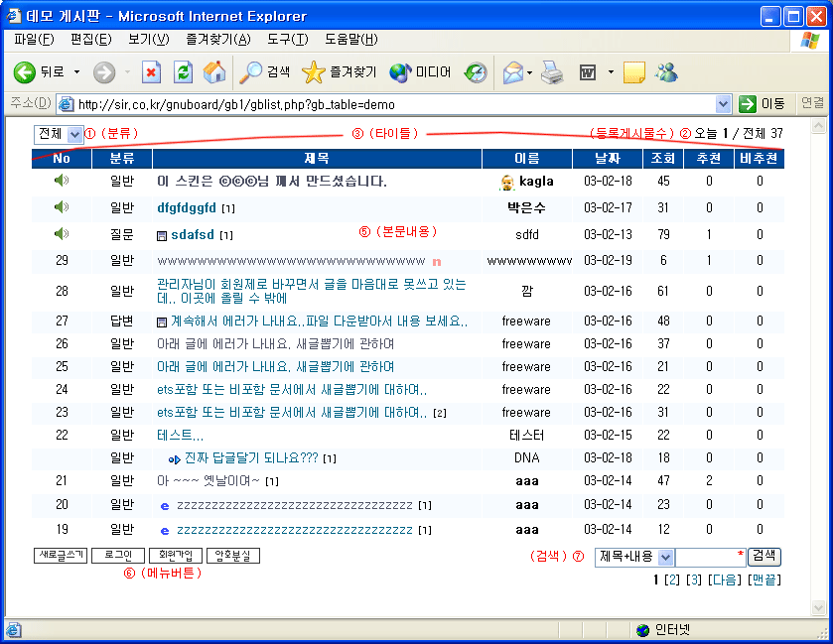Click the 검색 magnifier toolbar button
The width and height of the screenshot is (833, 644).
[266, 72]
